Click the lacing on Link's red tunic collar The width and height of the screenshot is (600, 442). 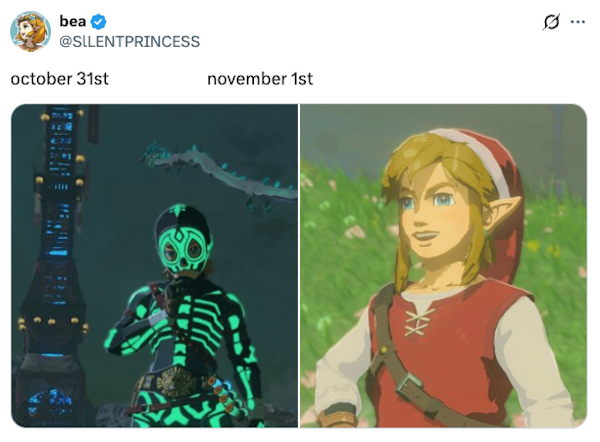420,322
